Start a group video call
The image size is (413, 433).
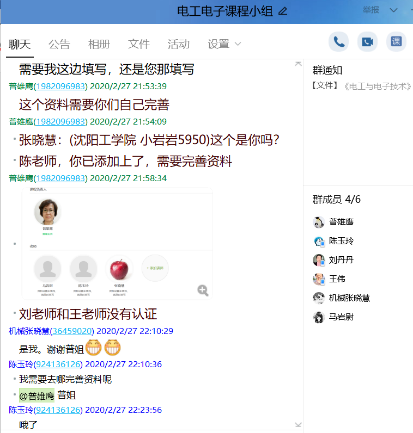(x=367, y=42)
